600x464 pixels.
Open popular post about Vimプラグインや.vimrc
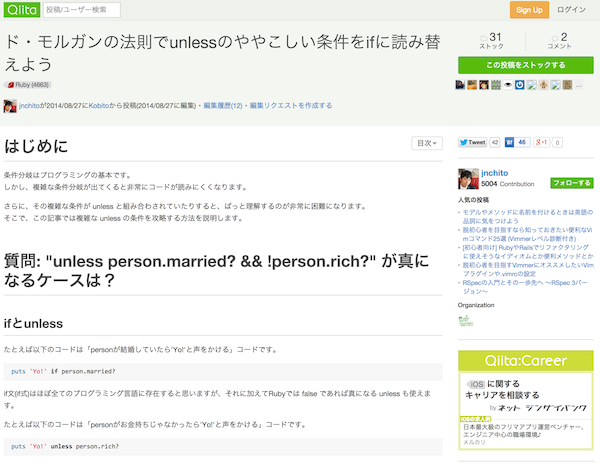(527, 269)
